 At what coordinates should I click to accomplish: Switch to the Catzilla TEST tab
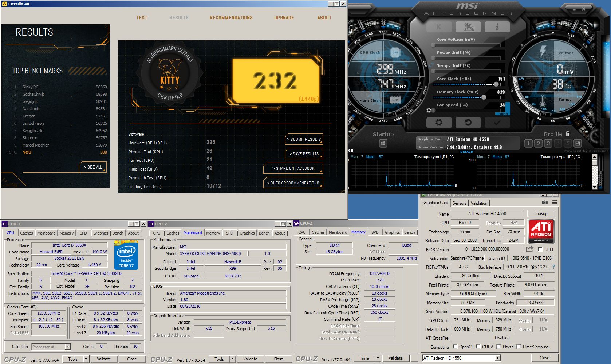point(142,18)
